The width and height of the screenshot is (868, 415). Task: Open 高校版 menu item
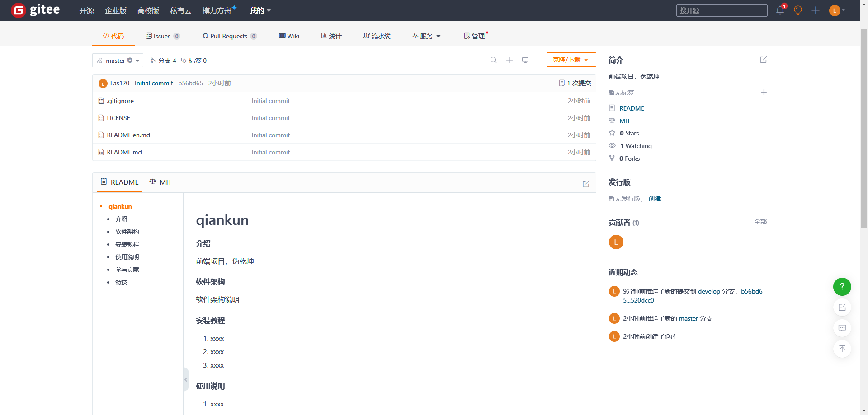pos(148,10)
